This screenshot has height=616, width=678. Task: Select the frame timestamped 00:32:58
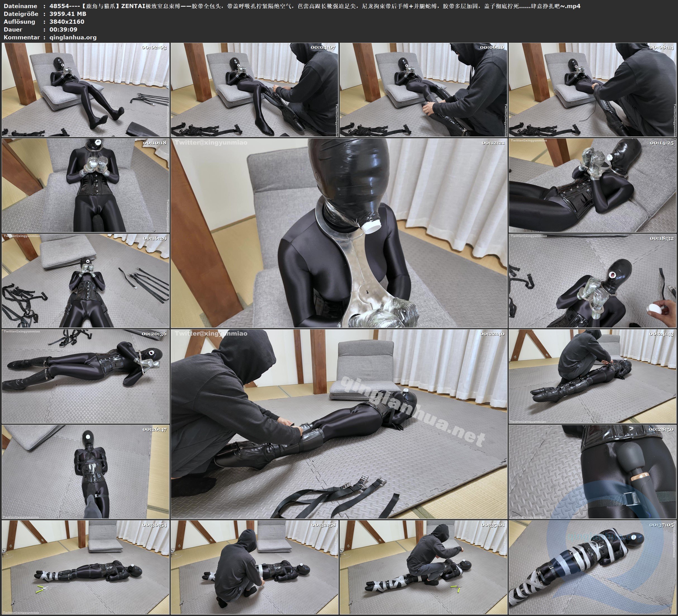(254, 567)
